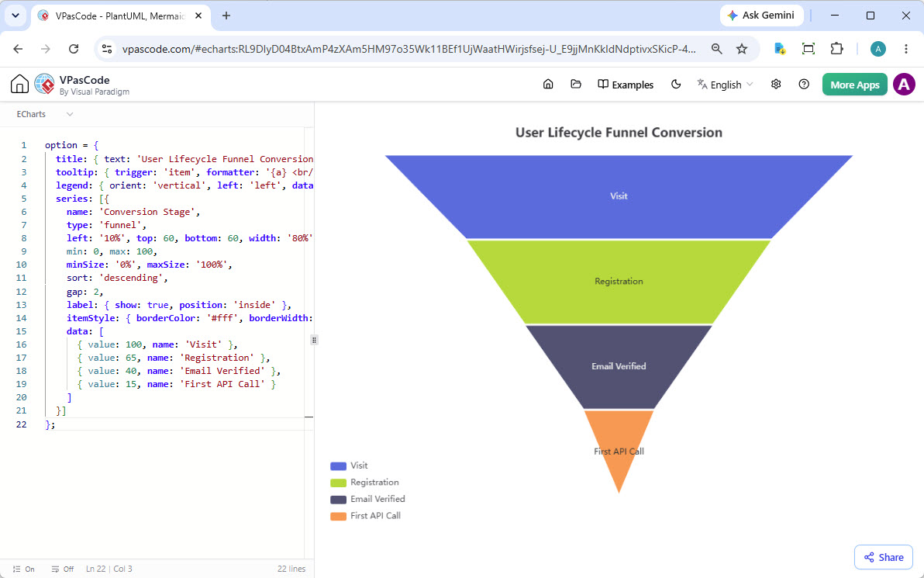Image resolution: width=924 pixels, height=578 pixels.
Task: Click the browser forward arrow
Action: (46, 49)
